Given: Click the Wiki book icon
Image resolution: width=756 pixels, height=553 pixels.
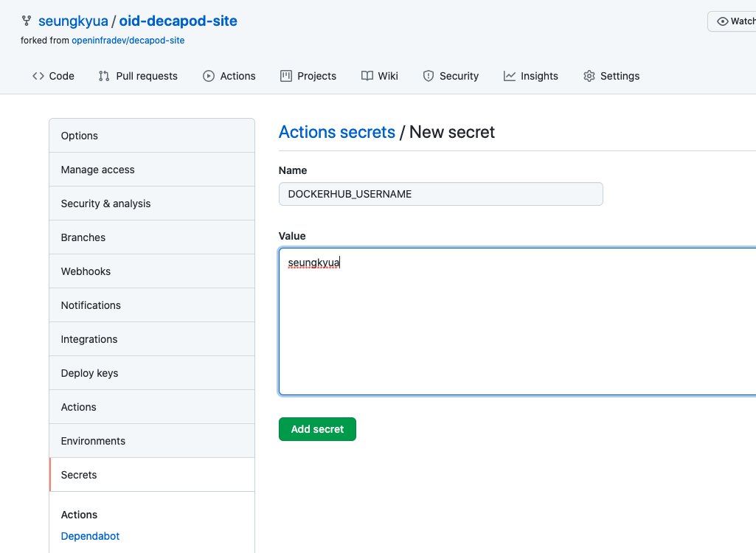Looking at the screenshot, I should [x=367, y=76].
